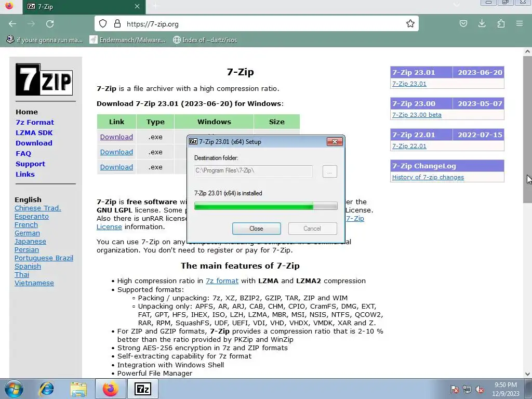
Task: Open the Firefox hamburger menu
Action: [x=519, y=24]
